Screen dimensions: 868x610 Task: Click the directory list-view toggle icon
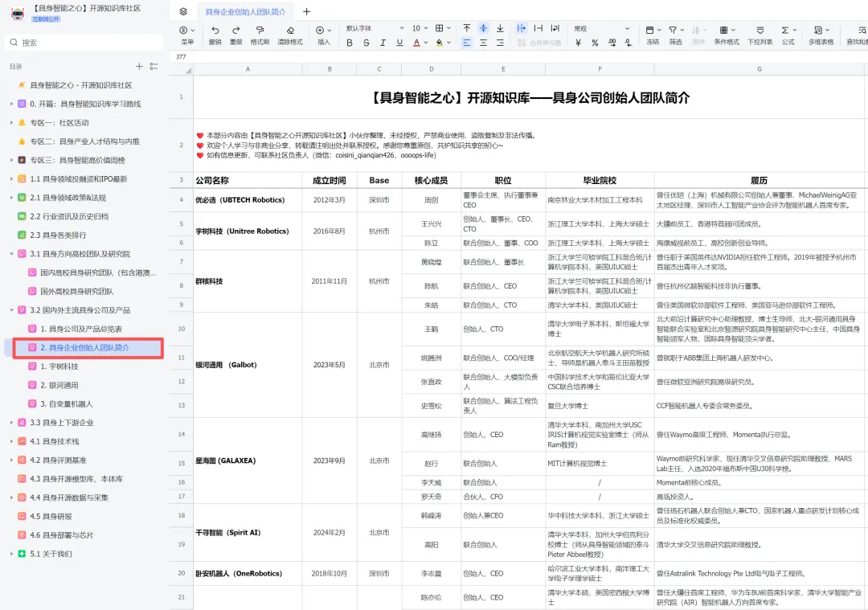[x=154, y=67]
